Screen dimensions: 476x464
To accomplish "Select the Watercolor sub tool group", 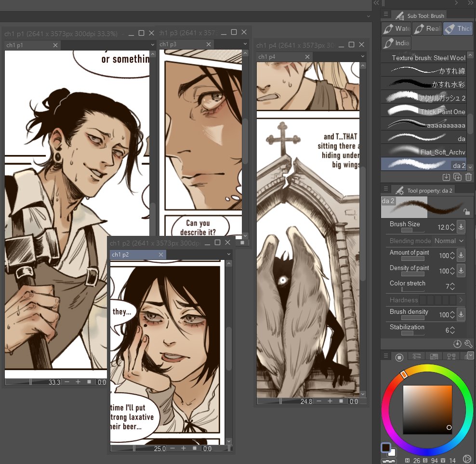I will 396,29.
